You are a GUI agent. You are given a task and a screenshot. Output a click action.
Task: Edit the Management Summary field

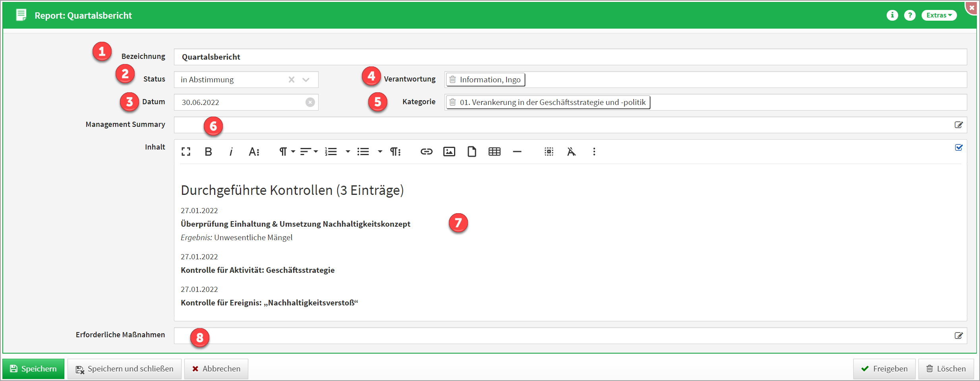pyautogui.click(x=959, y=125)
